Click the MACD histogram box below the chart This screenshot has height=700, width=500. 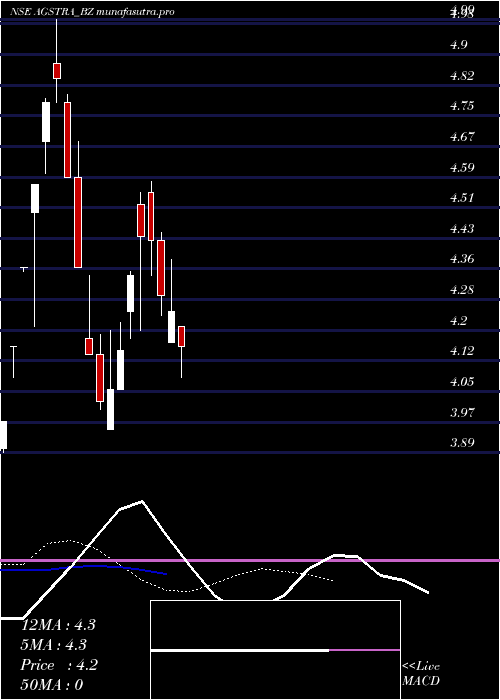point(275,650)
